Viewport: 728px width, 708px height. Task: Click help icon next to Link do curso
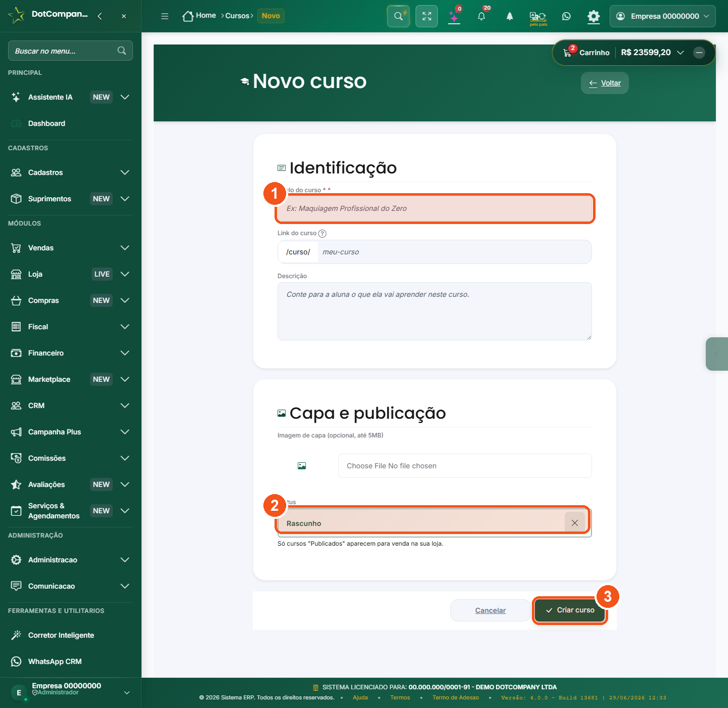coord(323,234)
